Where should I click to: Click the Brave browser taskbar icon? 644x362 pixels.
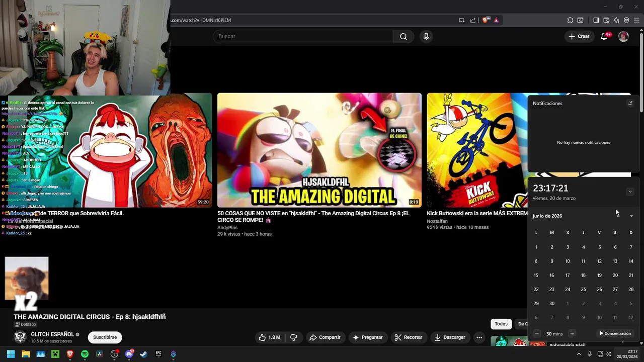click(70, 354)
